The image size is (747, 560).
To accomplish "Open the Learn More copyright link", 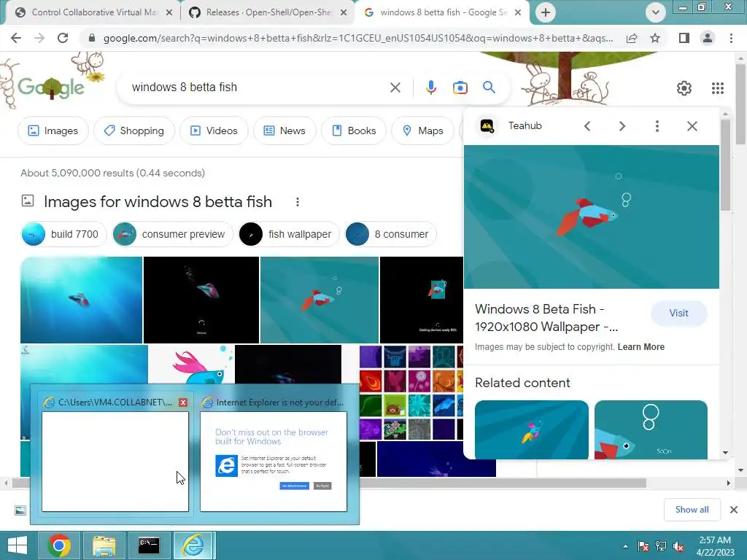I will 640,347.
